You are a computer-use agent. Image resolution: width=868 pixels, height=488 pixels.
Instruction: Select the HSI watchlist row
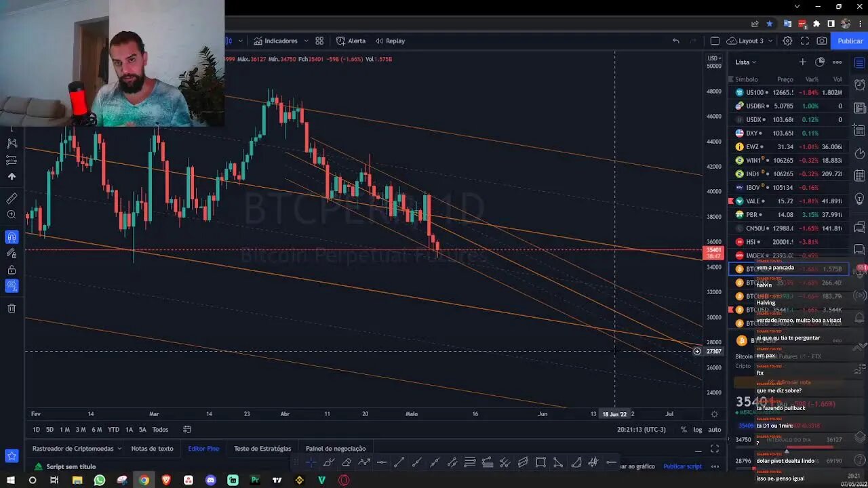point(789,242)
